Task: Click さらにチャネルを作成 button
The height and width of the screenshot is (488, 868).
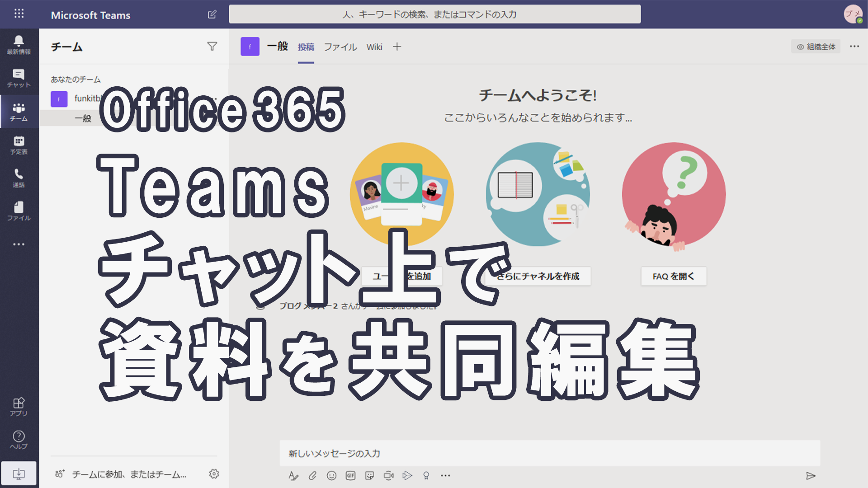Action: (538, 276)
